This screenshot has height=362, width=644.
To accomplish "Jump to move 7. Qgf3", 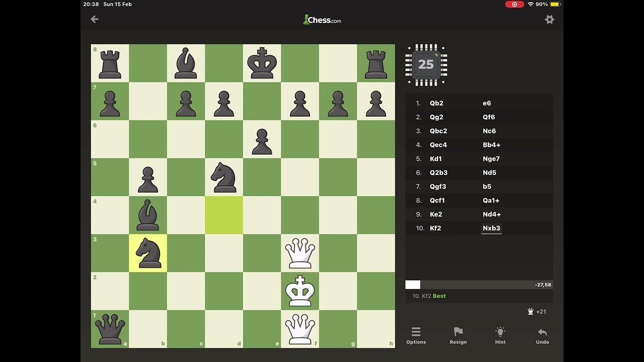I will [438, 187].
